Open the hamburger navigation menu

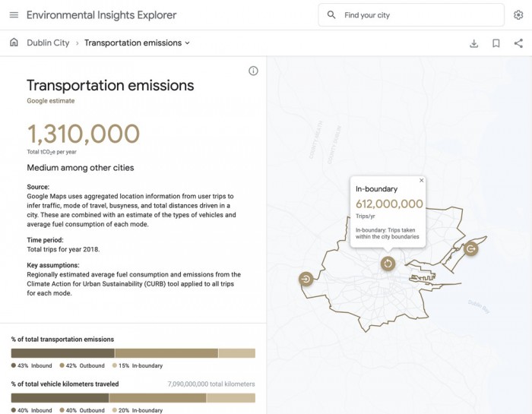click(x=14, y=15)
